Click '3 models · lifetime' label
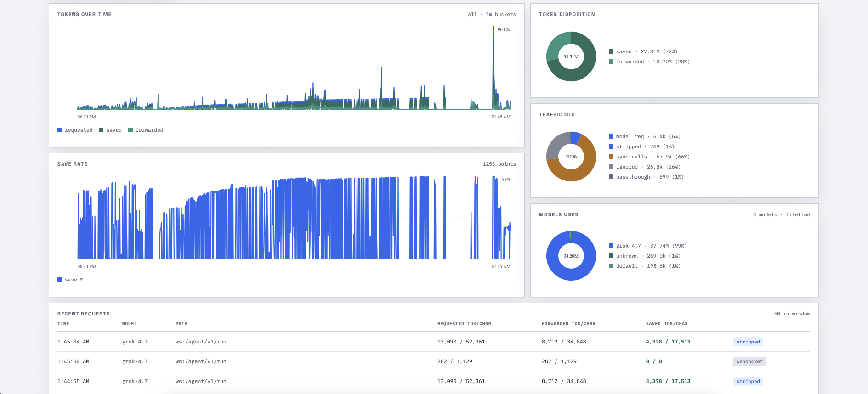Viewport: 868px width, 394px height. point(781,214)
